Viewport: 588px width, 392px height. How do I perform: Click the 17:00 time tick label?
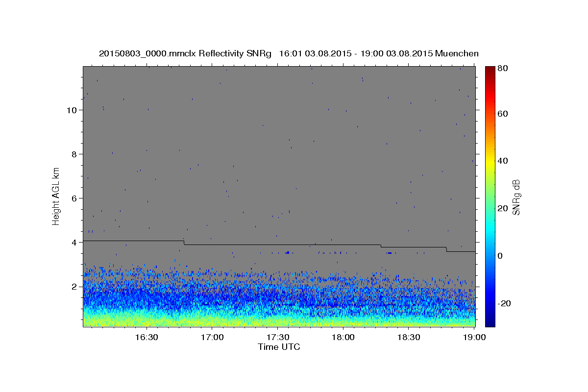pyautogui.click(x=212, y=338)
